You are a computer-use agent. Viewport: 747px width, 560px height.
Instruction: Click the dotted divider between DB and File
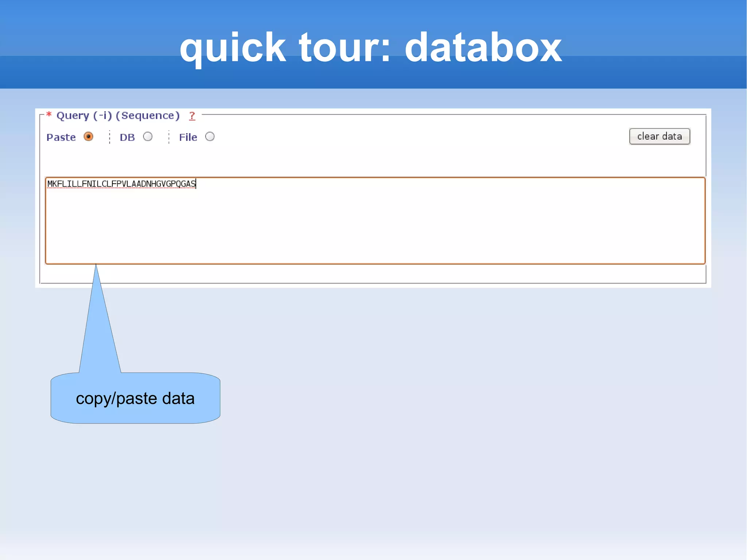pyautogui.click(x=169, y=137)
